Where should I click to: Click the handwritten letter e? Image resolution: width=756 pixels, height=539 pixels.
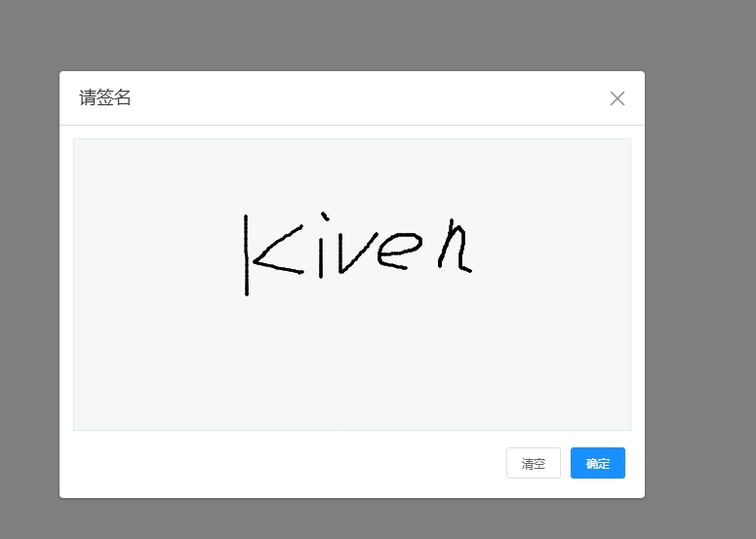pos(400,250)
